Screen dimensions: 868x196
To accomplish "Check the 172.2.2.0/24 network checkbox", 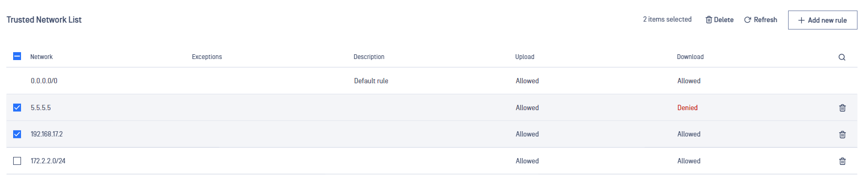I will tap(17, 161).
